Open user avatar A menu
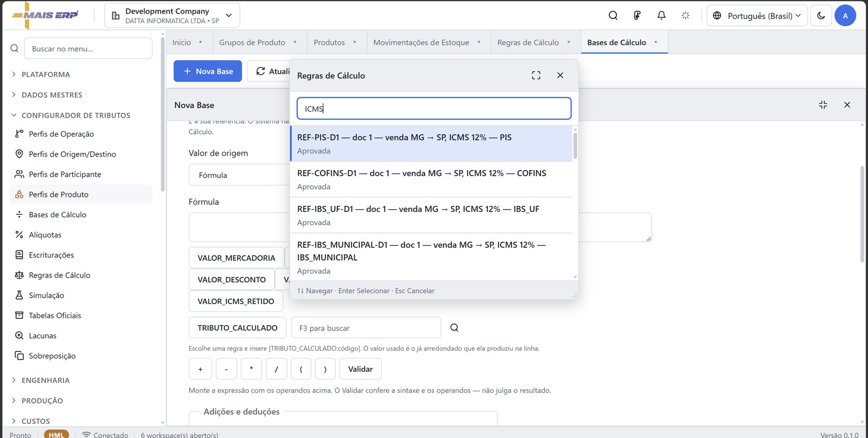 [x=845, y=16]
